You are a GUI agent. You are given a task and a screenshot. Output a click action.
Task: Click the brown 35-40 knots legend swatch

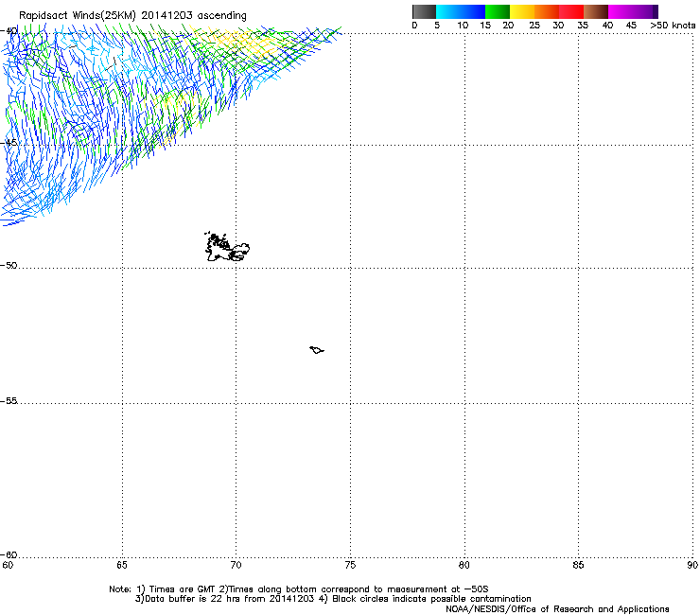(596, 11)
